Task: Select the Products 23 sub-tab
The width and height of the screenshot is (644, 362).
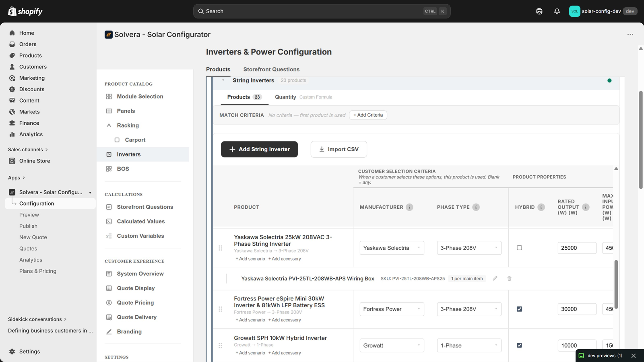Action: pos(244,97)
